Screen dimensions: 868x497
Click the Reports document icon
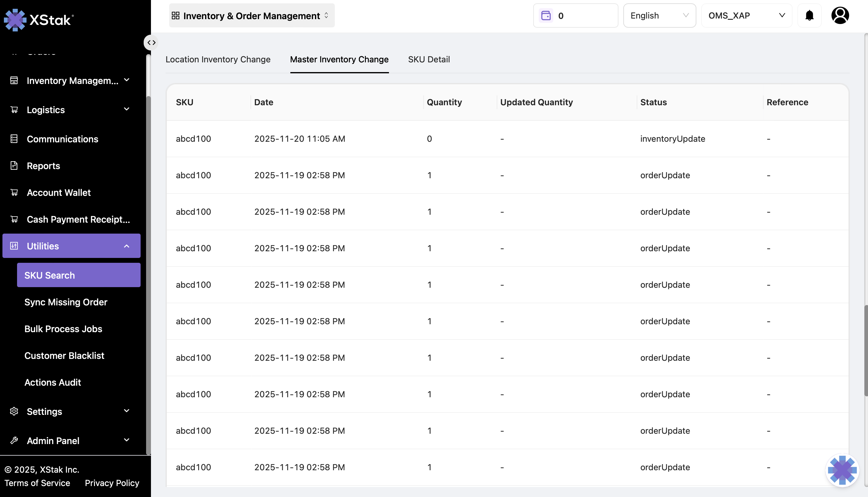coord(14,165)
